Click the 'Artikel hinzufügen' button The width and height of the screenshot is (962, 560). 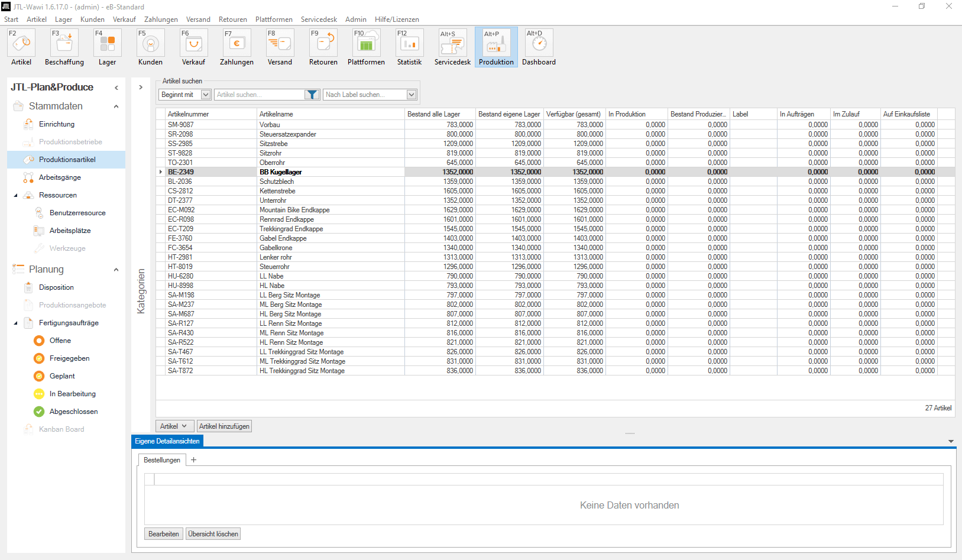tap(224, 426)
